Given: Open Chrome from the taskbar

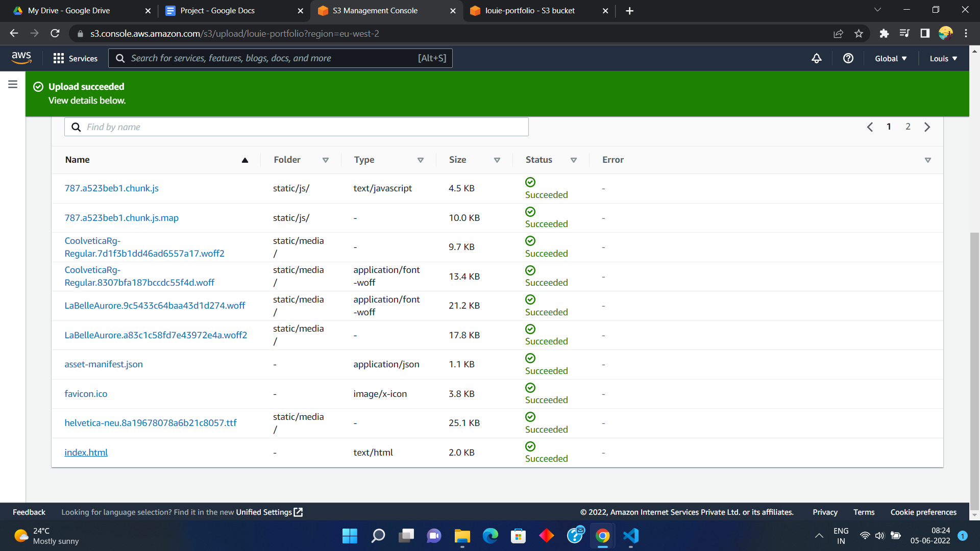Looking at the screenshot, I should pos(603,536).
